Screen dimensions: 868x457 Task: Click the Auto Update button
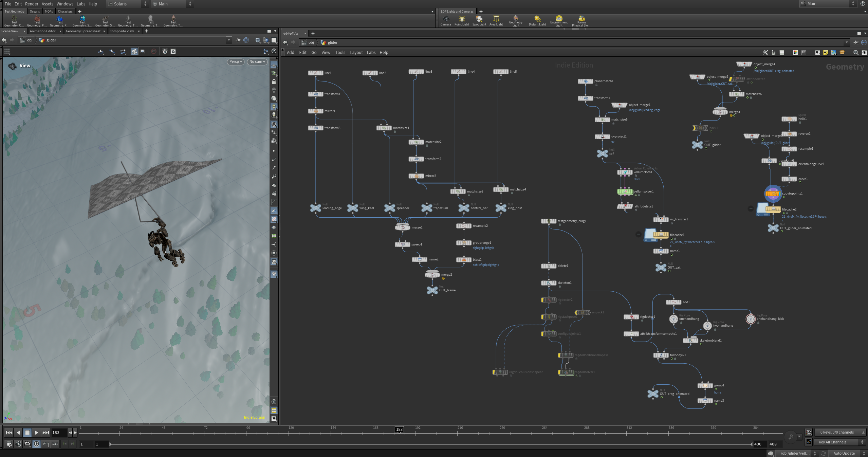[844, 453]
